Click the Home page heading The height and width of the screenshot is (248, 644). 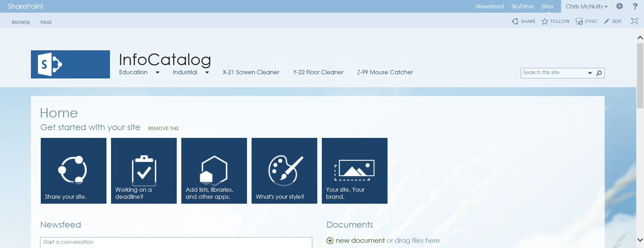(x=59, y=113)
